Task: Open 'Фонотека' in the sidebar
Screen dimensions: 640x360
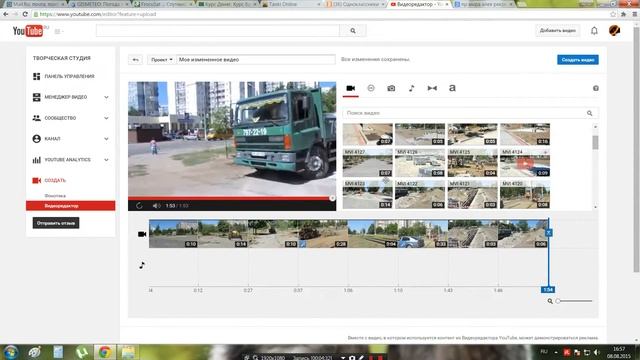Action: tap(55, 196)
